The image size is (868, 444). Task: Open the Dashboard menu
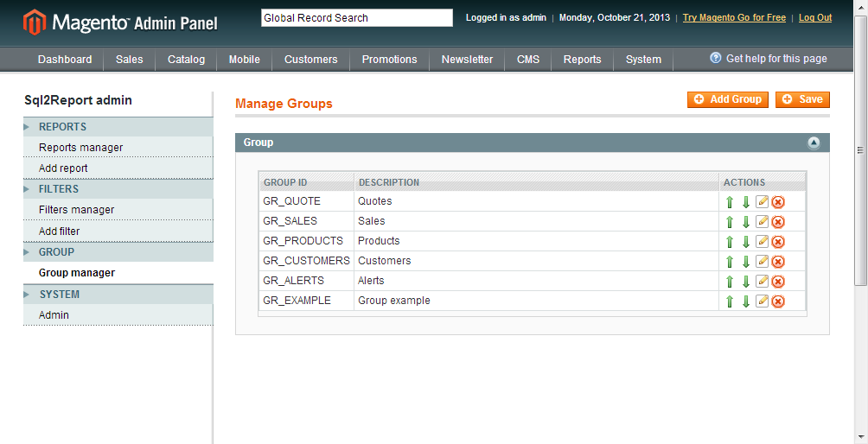65,59
